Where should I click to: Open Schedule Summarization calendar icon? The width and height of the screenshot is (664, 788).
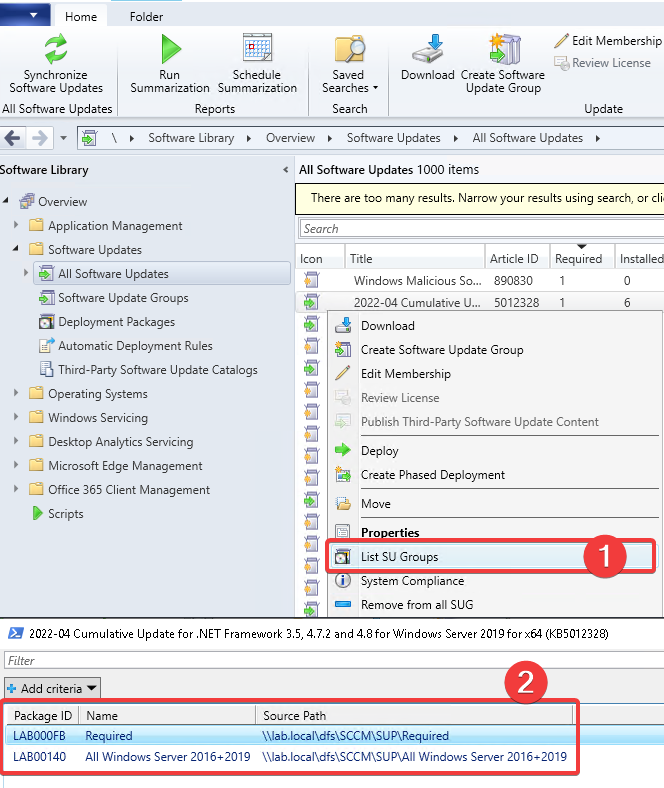pyautogui.click(x=257, y=48)
